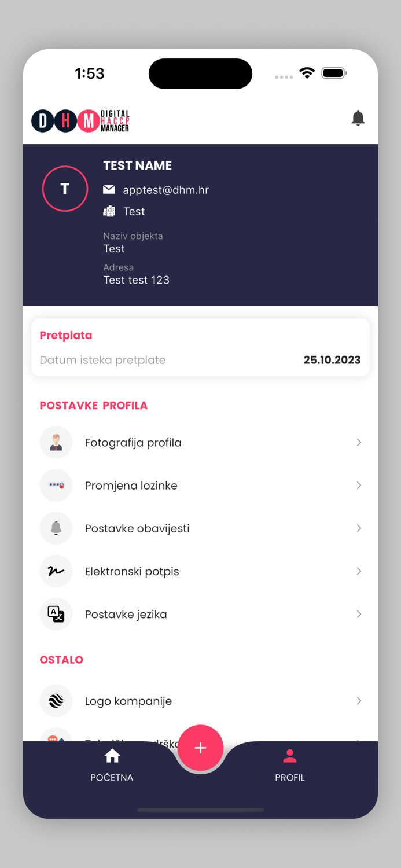Tap the DHM Digital HACCP Manager logo
Image resolution: width=401 pixels, height=868 pixels.
pyautogui.click(x=80, y=121)
